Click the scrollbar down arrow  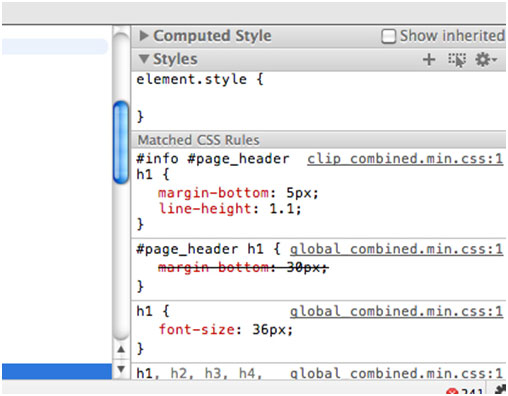[x=121, y=369]
